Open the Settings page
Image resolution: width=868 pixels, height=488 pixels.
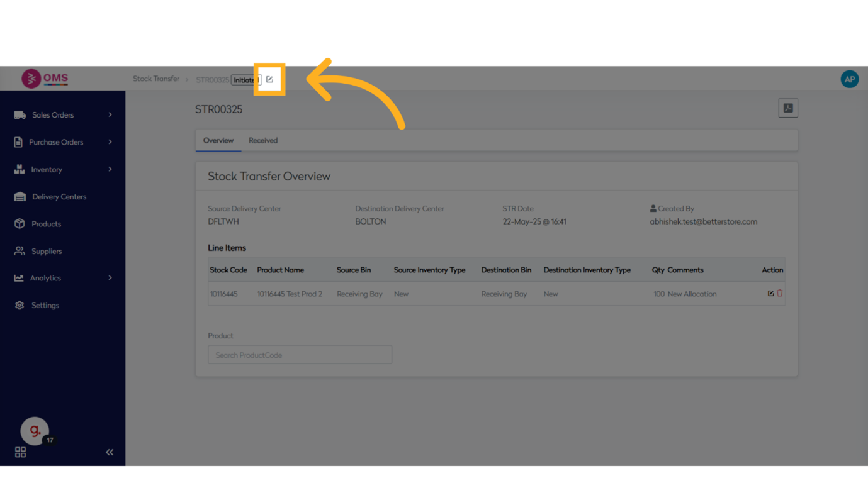(x=45, y=306)
